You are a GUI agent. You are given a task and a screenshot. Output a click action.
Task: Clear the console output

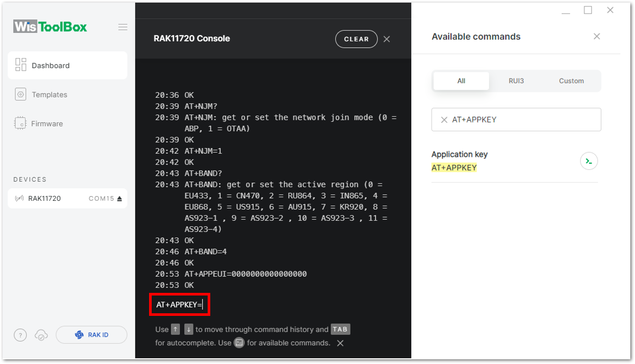tap(356, 39)
